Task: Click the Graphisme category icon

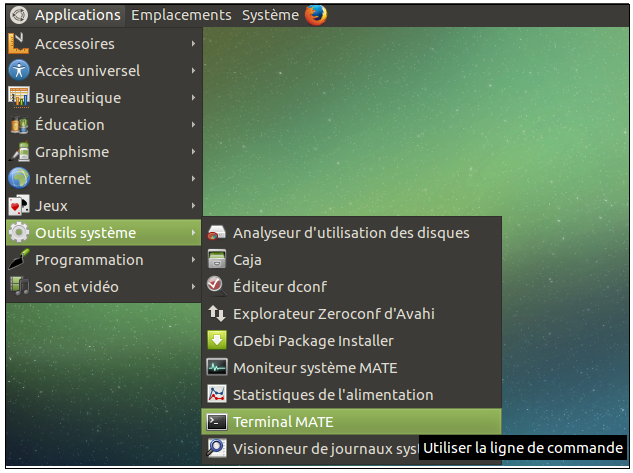Action: 19,151
